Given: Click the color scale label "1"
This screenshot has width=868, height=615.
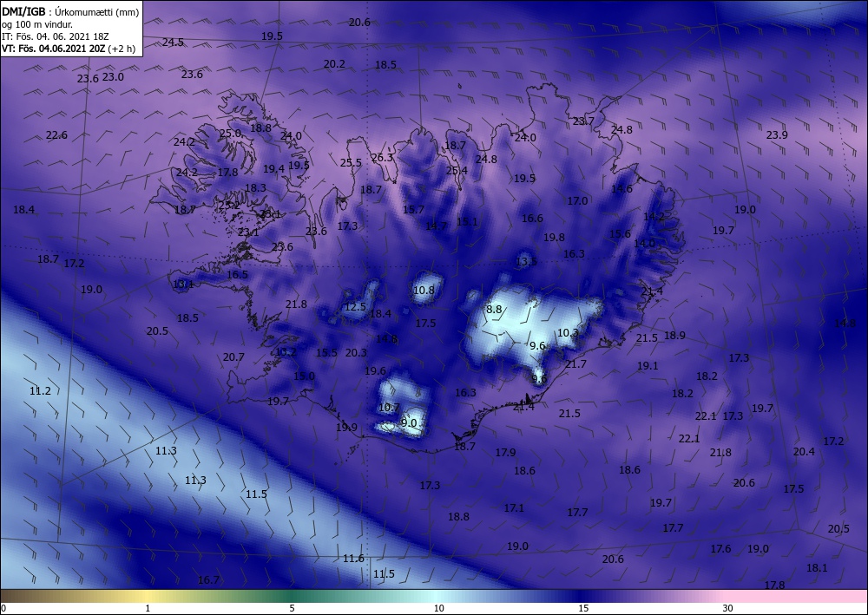Looking at the screenshot, I should (148, 608).
